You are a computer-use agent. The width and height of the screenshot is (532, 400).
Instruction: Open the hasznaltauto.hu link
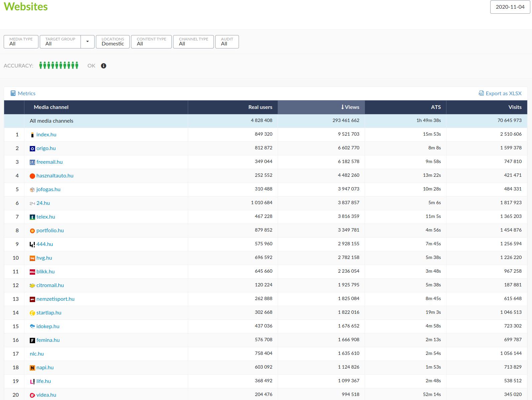55,176
